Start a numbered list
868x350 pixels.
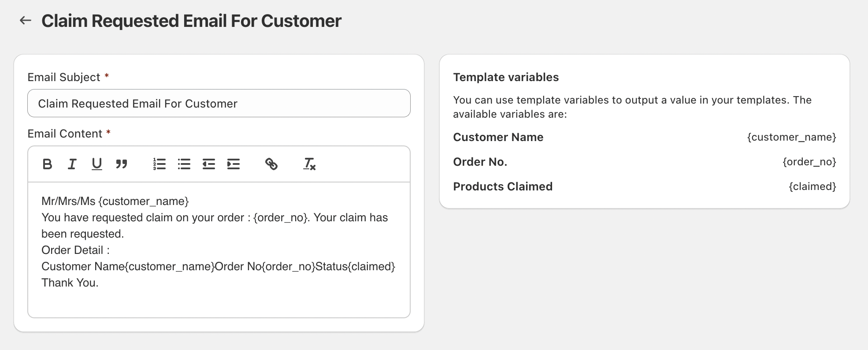(x=159, y=164)
